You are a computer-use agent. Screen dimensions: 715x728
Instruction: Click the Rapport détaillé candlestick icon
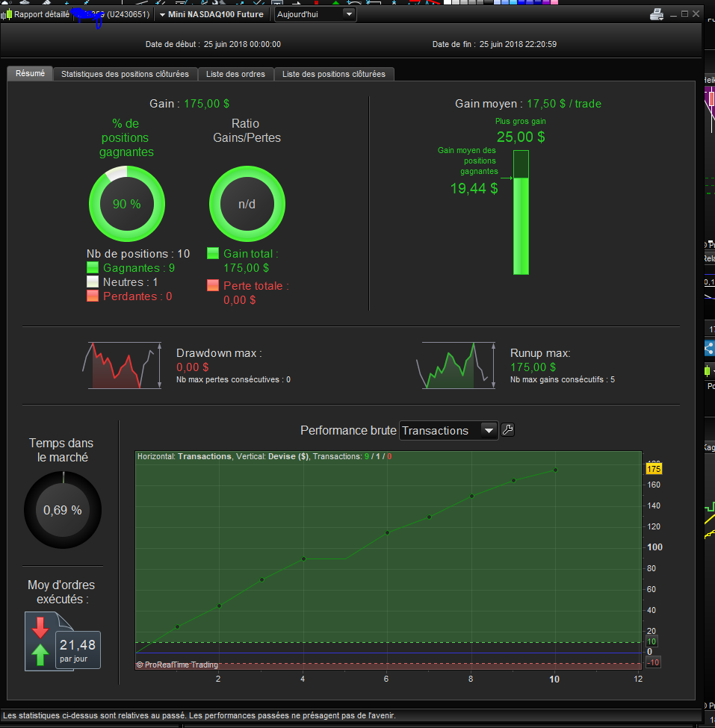click(x=7, y=15)
